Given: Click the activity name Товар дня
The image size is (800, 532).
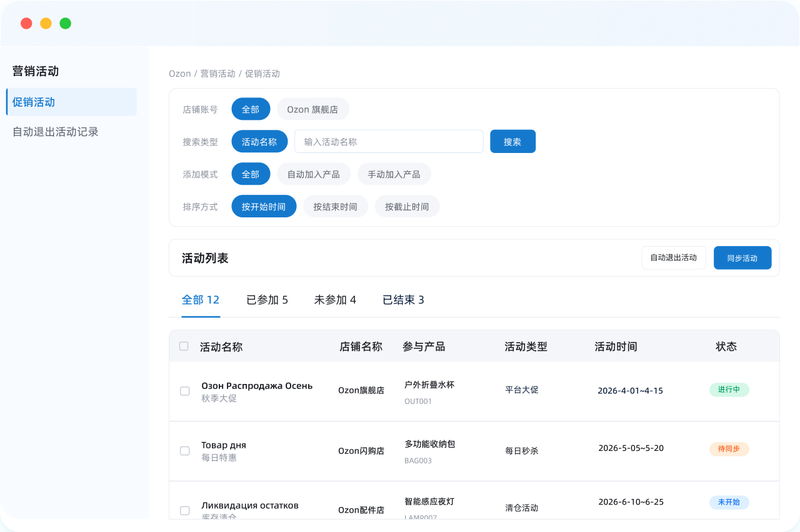Looking at the screenshot, I should (224, 445).
